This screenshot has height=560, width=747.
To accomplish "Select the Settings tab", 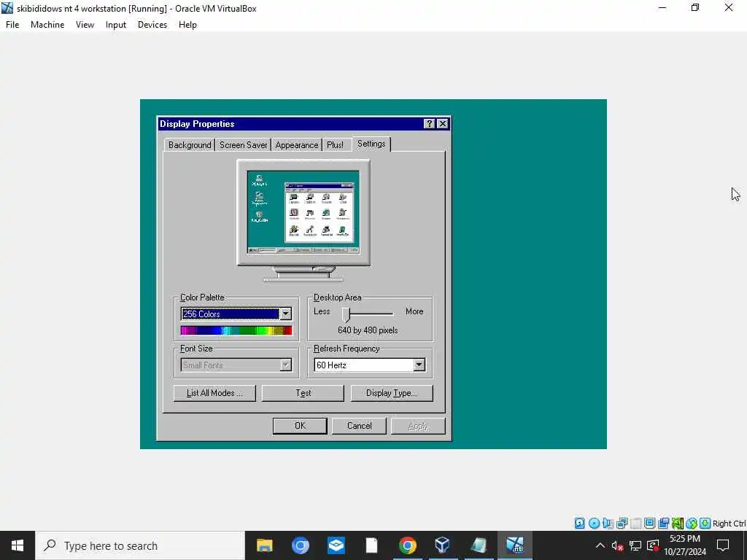I will [x=371, y=144].
